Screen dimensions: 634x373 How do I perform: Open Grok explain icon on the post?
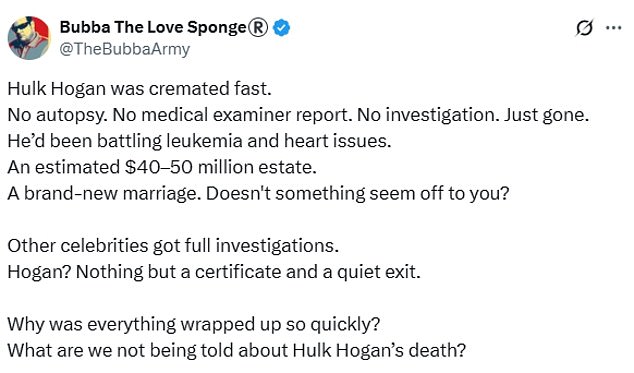point(584,28)
